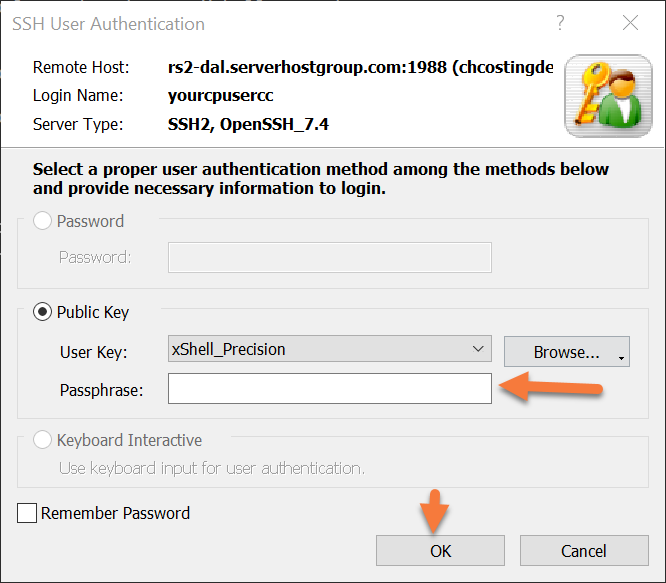This screenshot has width=666, height=583.
Task: Focus the Passphrase input field
Action: [x=330, y=389]
